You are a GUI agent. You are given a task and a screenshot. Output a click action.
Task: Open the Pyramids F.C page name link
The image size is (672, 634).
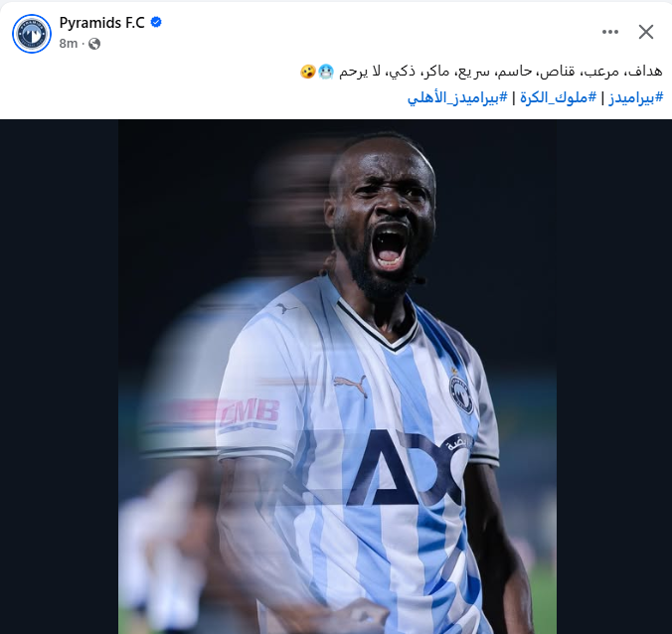coord(102,22)
